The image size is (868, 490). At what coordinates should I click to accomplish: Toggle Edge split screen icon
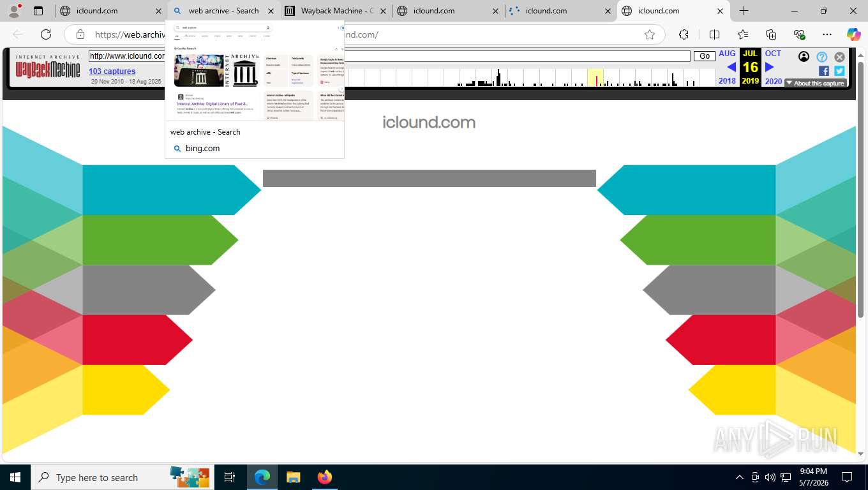pyautogui.click(x=714, y=34)
